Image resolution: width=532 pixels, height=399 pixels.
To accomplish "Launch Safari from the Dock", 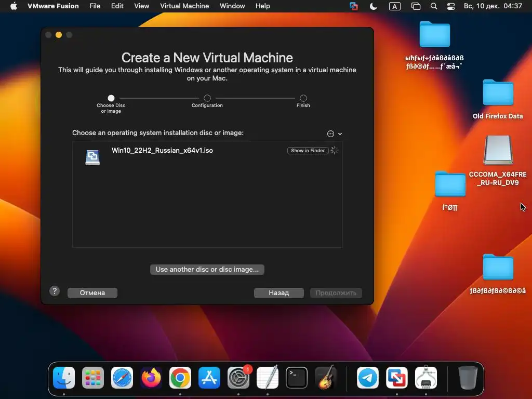I will click(122, 377).
